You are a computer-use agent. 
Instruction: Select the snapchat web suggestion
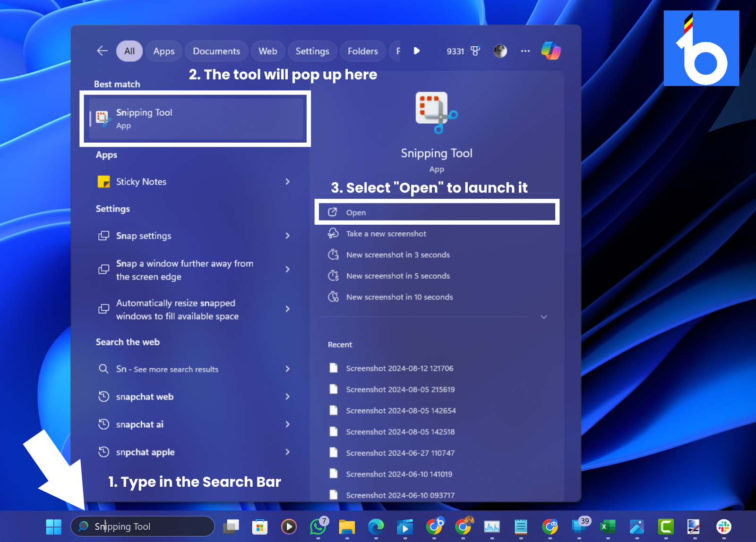click(145, 397)
